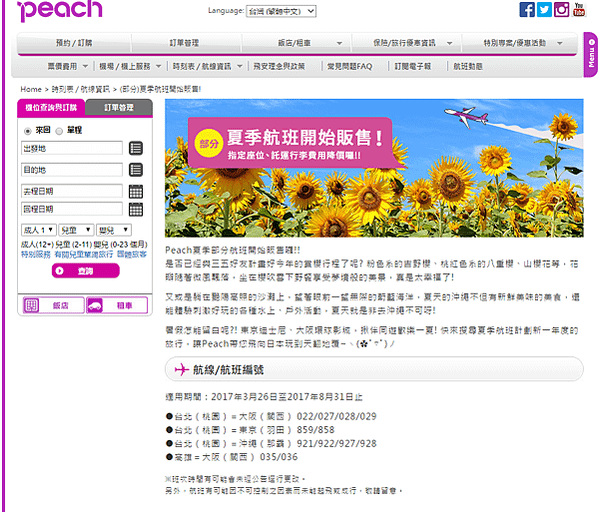The height and width of the screenshot is (512, 599).
Task: Click flight numbers 022/027/028/029
Action: pyautogui.click(x=337, y=416)
